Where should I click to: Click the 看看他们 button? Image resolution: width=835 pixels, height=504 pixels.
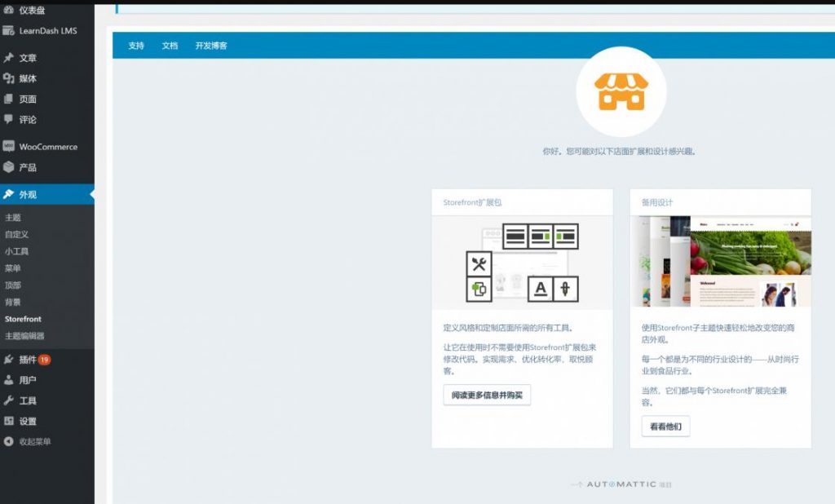(665, 427)
